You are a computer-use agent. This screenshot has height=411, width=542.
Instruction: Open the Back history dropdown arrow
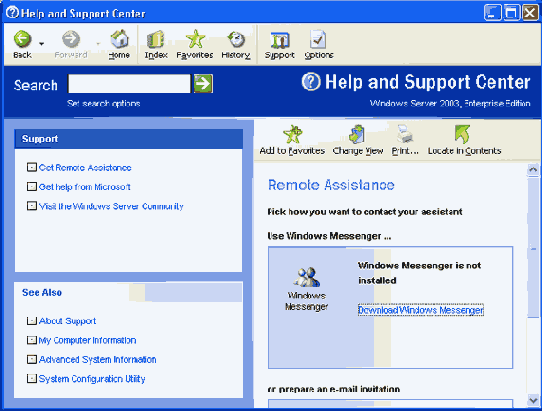(41, 44)
